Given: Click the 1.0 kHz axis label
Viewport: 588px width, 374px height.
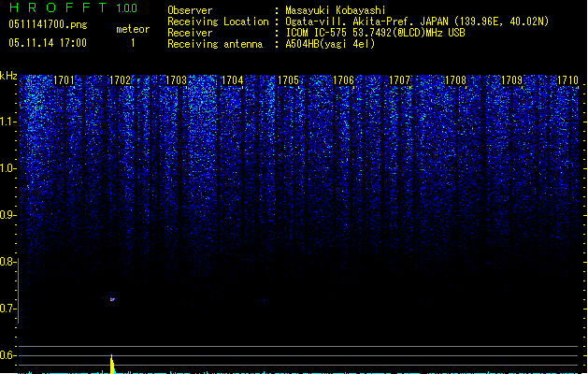Looking at the screenshot, I should tap(8, 168).
